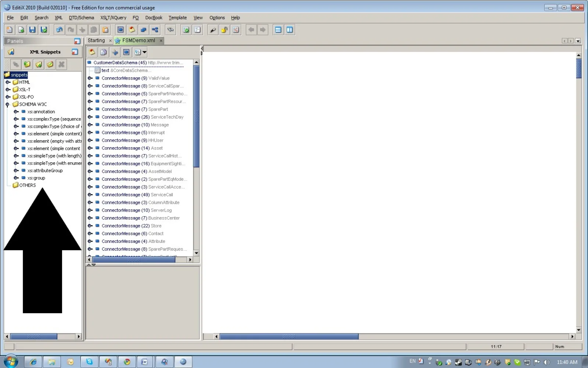588x368 pixels.
Task: Click the Save document floppy icon
Action: 32,30
